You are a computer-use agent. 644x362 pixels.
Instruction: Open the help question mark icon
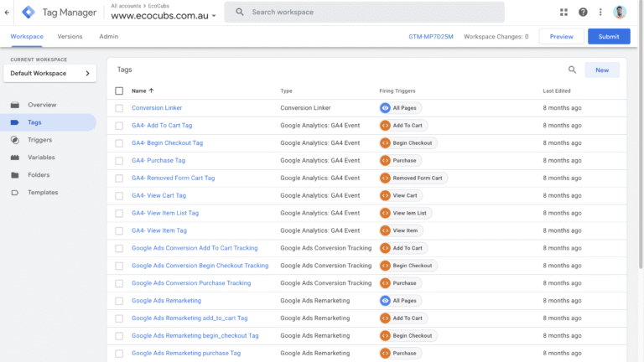pyautogui.click(x=583, y=12)
